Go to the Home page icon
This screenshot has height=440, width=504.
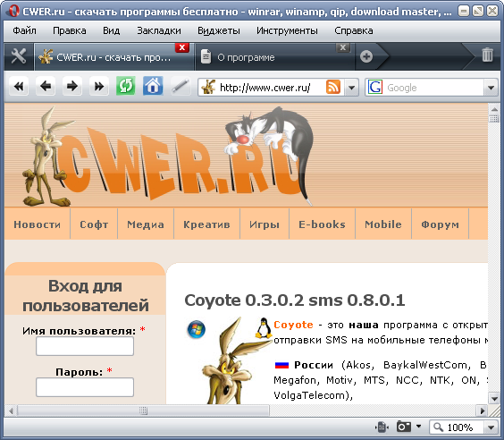pos(153,86)
